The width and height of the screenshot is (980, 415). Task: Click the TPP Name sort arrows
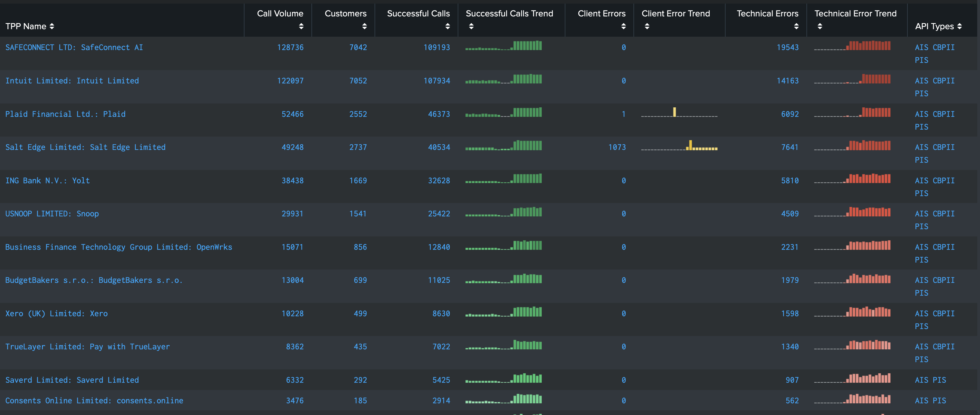pyautogui.click(x=52, y=26)
